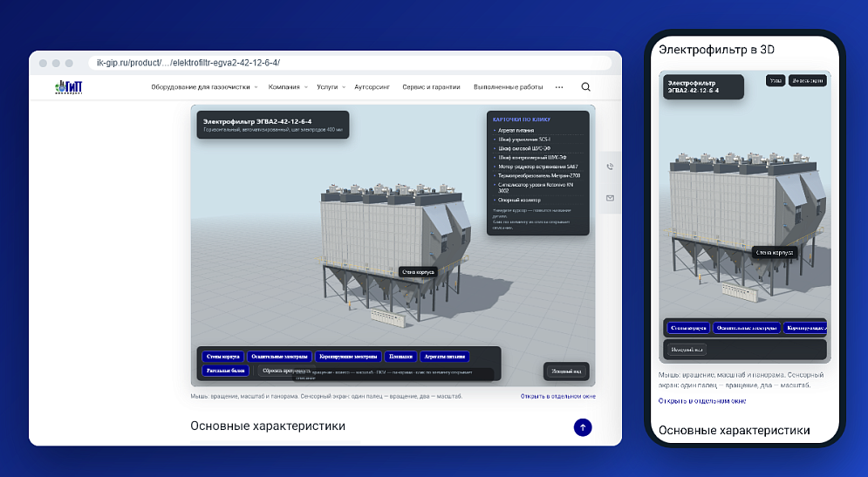868x477 pixels.
Task: Open 'Открыть в отдельном окне' link in mobile view
Action: click(x=702, y=400)
